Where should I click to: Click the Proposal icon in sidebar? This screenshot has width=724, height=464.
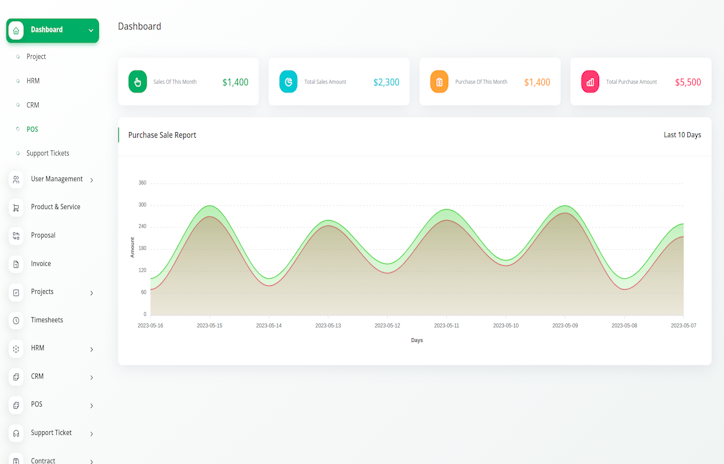click(x=16, y=236)
